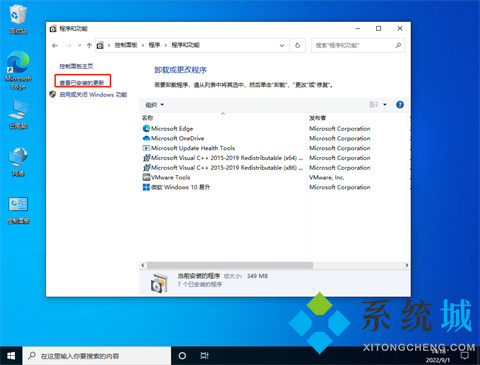Click the up one level arrow
This screenshot has width=480, height=365.
(89, 45)
